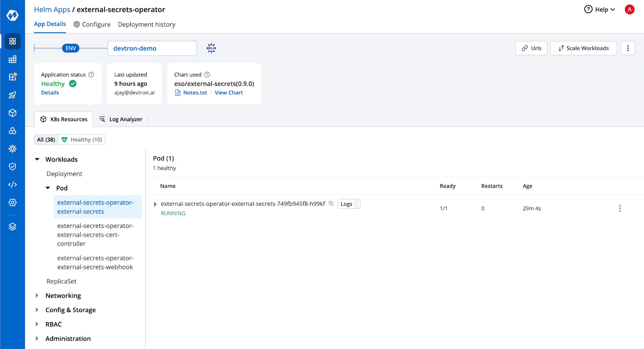The width and height of the screenshot is (644, 349).
Task: Click the Scale Workloads button
Action: point(583,48)
